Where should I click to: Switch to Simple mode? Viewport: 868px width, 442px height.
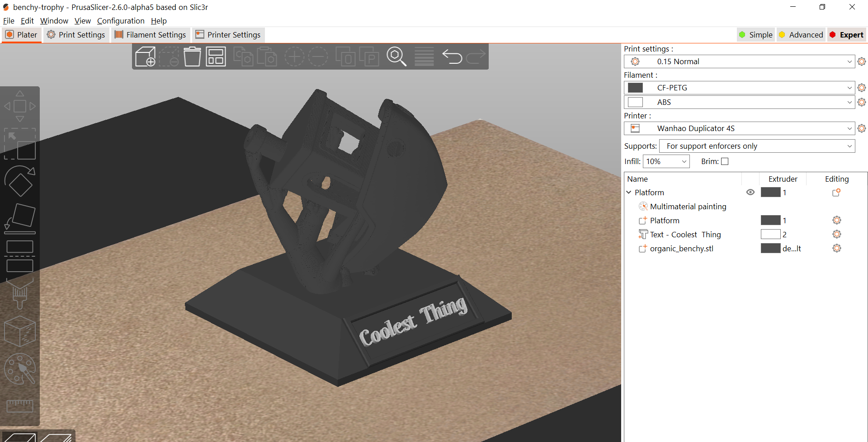click(756, 35)
